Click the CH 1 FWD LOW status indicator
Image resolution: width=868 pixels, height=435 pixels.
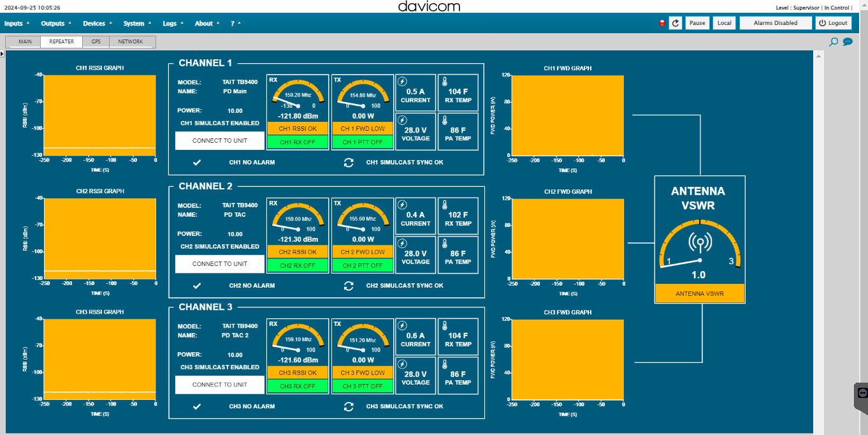(x=363, y=129)
